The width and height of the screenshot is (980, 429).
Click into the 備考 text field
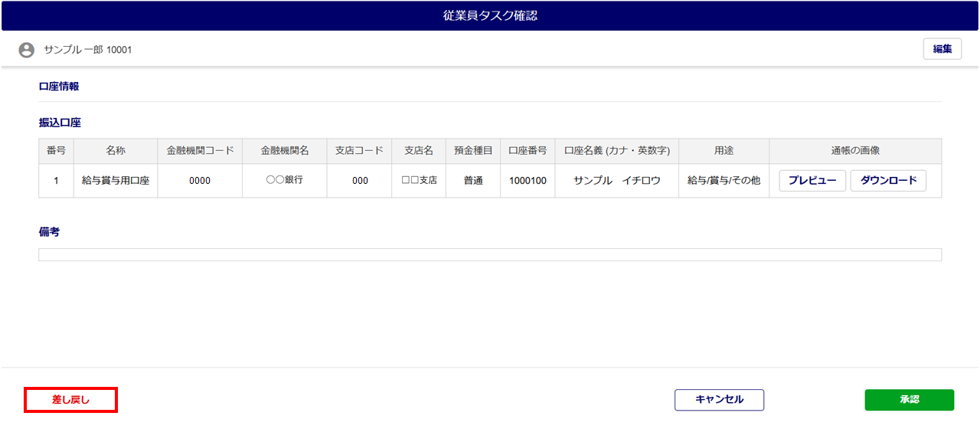tap(490, 254)
